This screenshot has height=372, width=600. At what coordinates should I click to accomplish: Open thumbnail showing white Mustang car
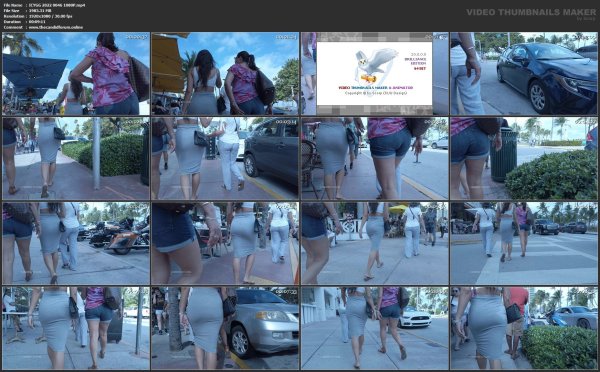(375, 328)
